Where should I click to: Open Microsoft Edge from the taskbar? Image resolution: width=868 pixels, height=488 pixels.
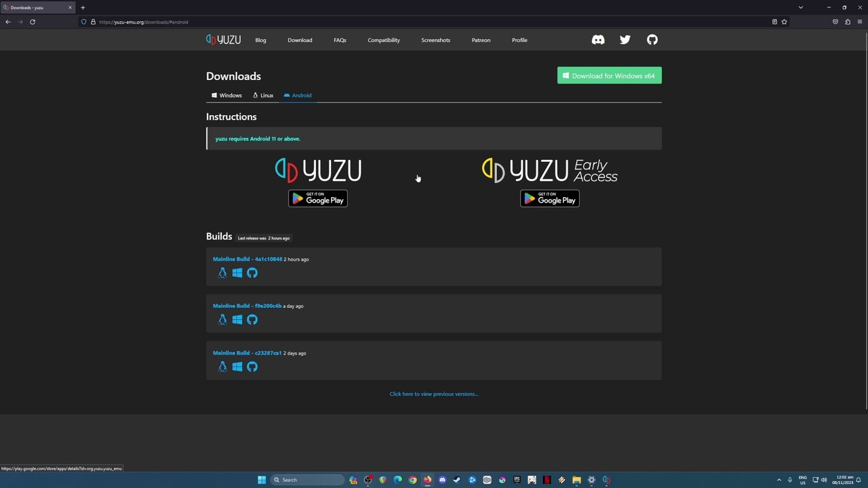[397, 480]
